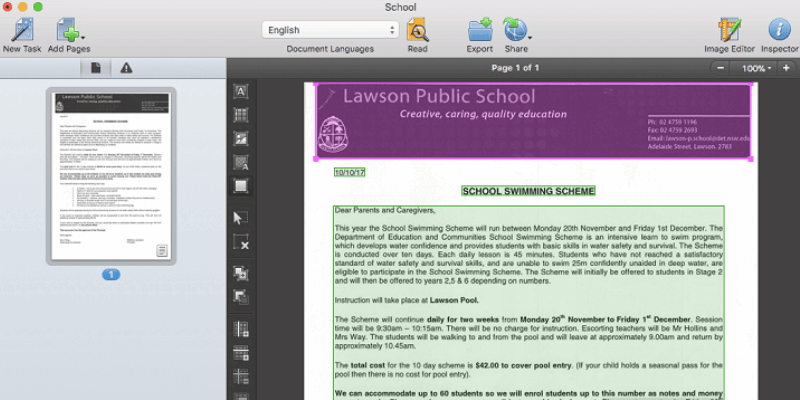Screen dimensions: 800x400
Task: Zoom out with the minus button
Action: point(720,68)
